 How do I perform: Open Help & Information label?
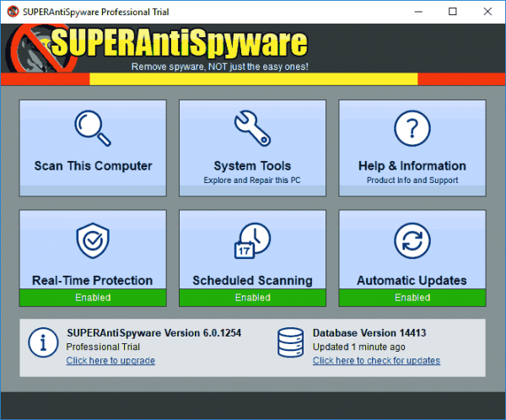412,165
